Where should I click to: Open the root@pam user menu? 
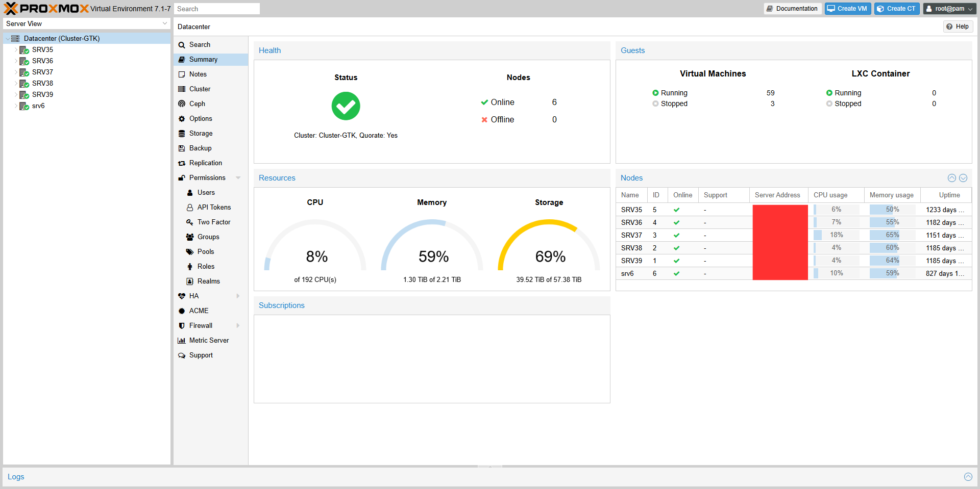(x=949, y=9)
